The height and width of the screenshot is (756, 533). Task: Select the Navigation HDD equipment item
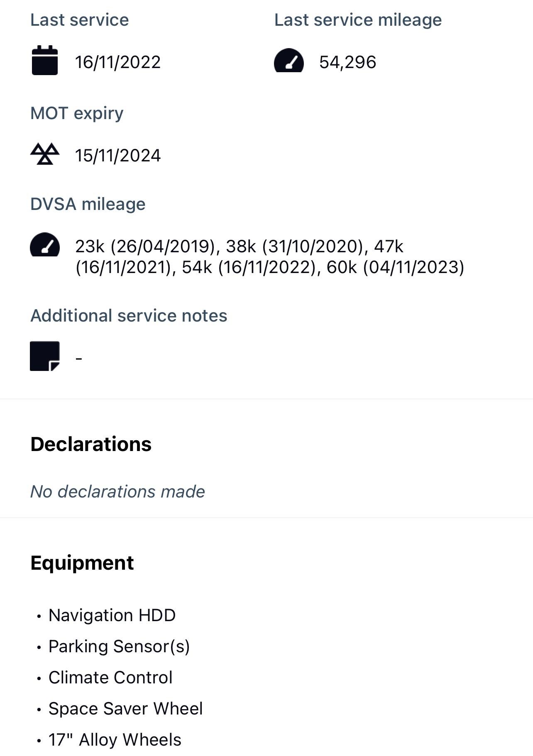[x=112, y=615]
